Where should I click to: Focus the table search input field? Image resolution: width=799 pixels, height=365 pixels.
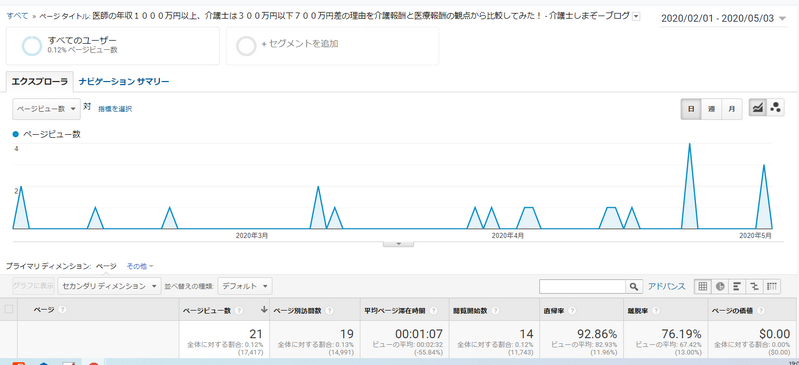pyautogui.click(x=582, y=286)
